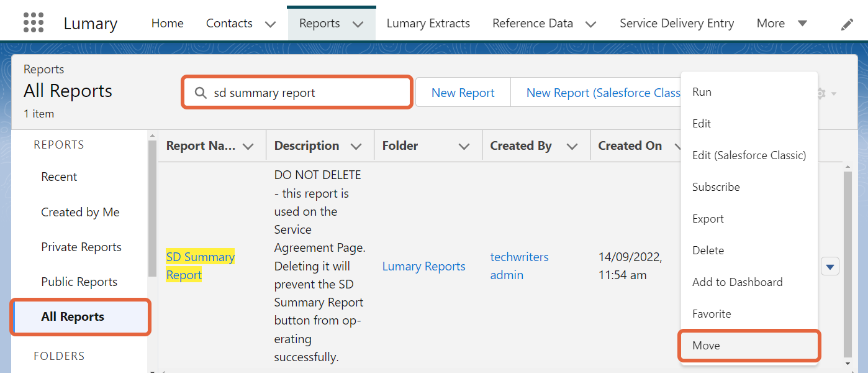868x373 pixels.
Task: Open the Reports tab
Action: coord(320,24)
